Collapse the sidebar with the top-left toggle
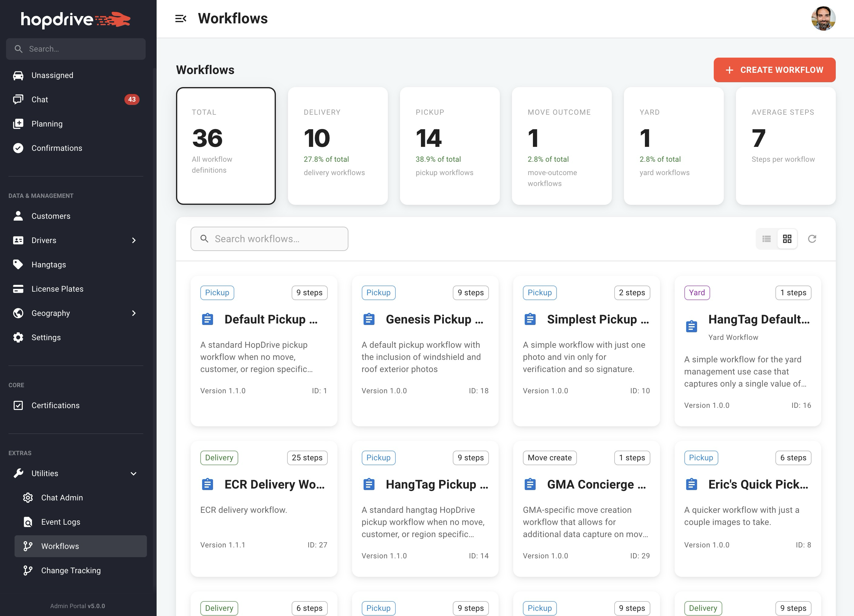 tap(181, 18)
